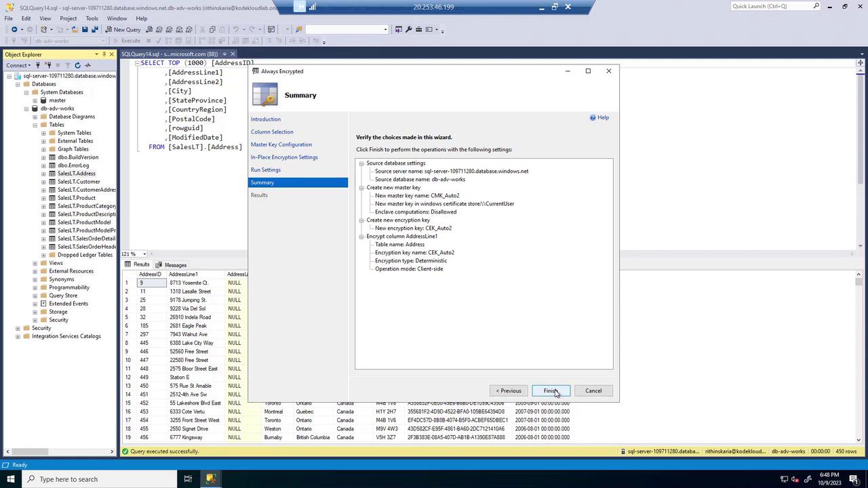Open the Connect dropdown in Object Explorer
This screenshot has width=868, height=488.
[18, 65]
